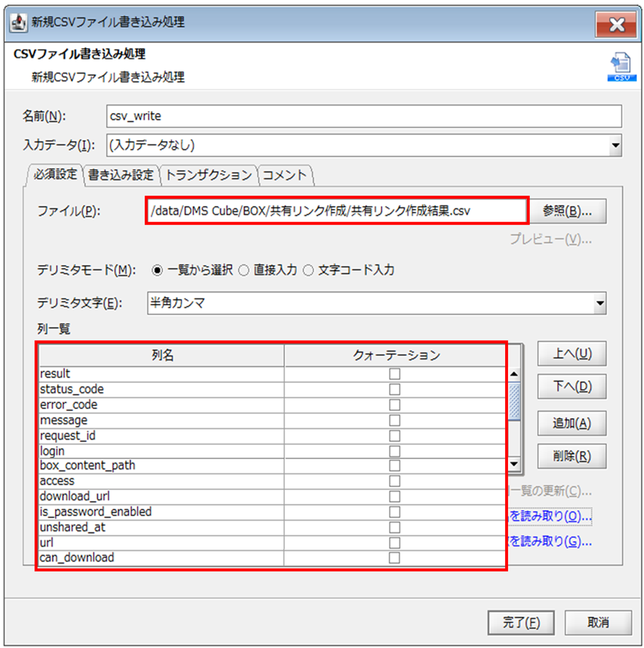
Task: Select the 一覧から選択 radio button
Action: click(x=157, y=270)
